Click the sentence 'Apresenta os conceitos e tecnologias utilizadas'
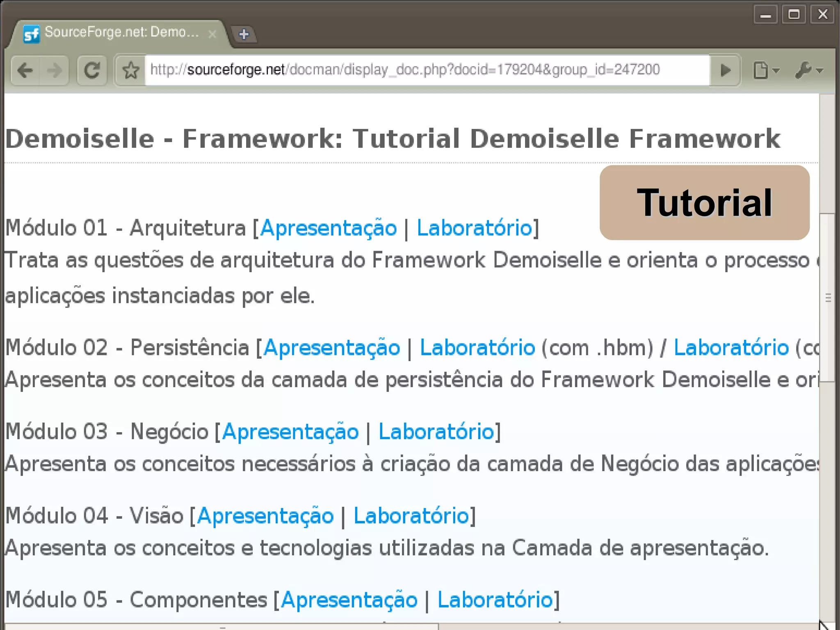The image size is (840, 630). tap(240, 548)
